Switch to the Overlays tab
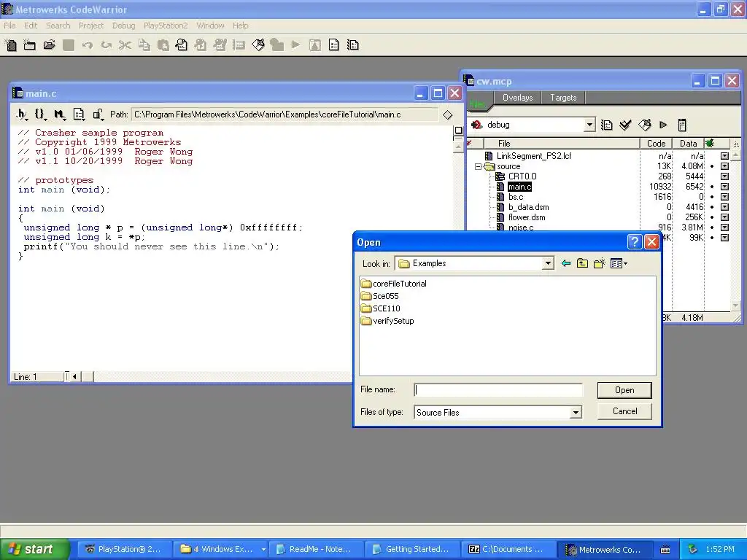The width and height of the screenshot is (747, 560). coord(517,98)
